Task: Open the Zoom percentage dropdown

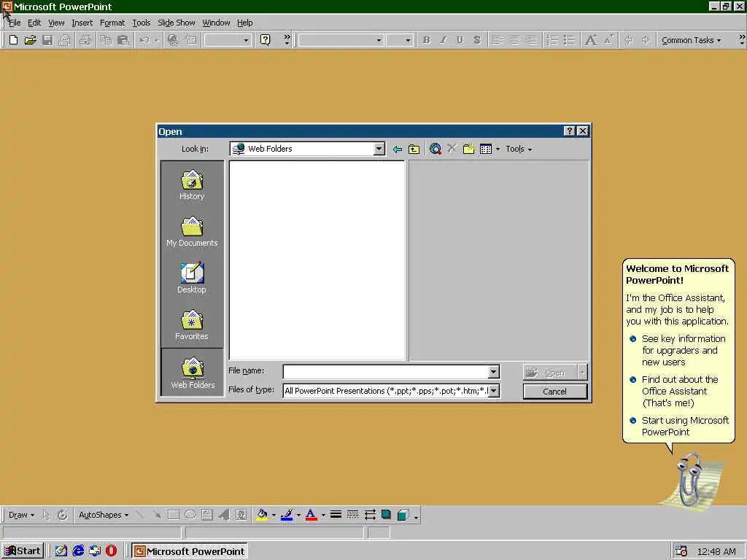Action: pos(246,41)
